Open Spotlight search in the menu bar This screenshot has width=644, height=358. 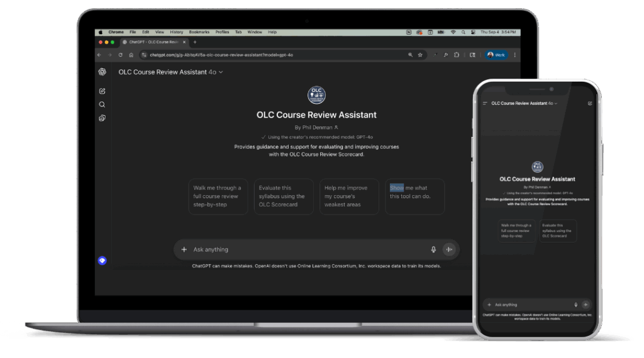pos(464,32)
